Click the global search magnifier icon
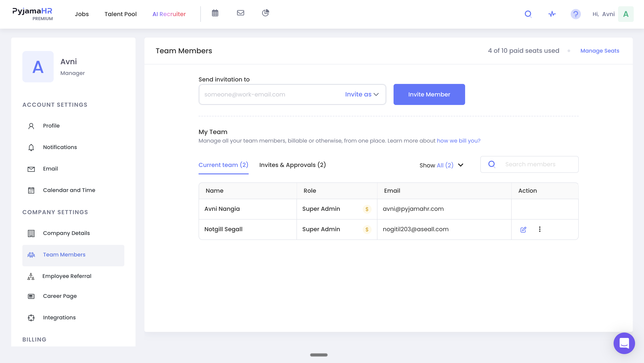This screenshot has height=363, width=644. [528, 14]
